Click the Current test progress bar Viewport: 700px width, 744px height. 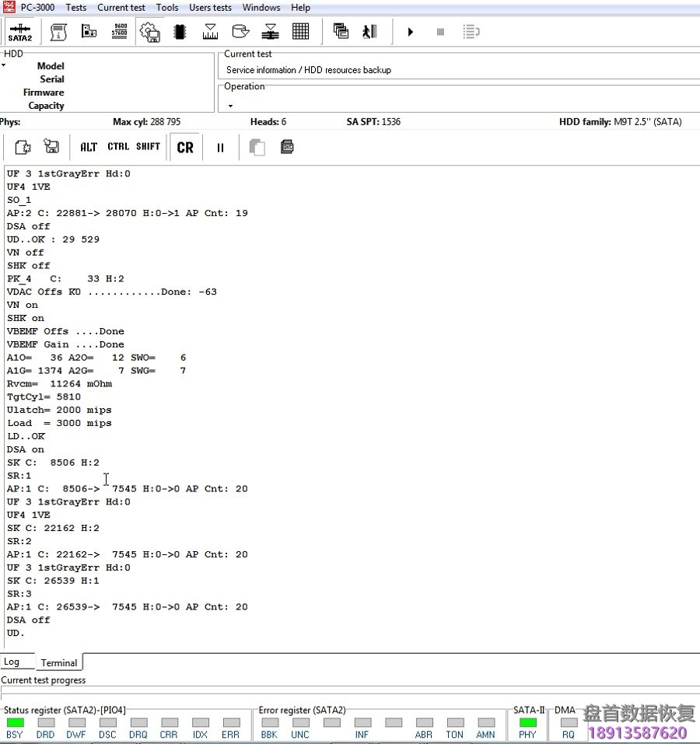click(x=350, y=690)
